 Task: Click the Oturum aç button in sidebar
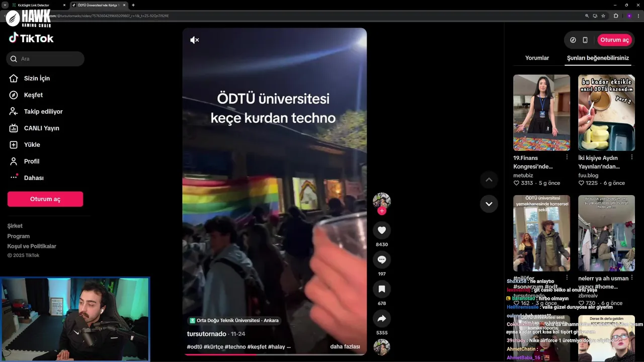click(x=45, y=199)
